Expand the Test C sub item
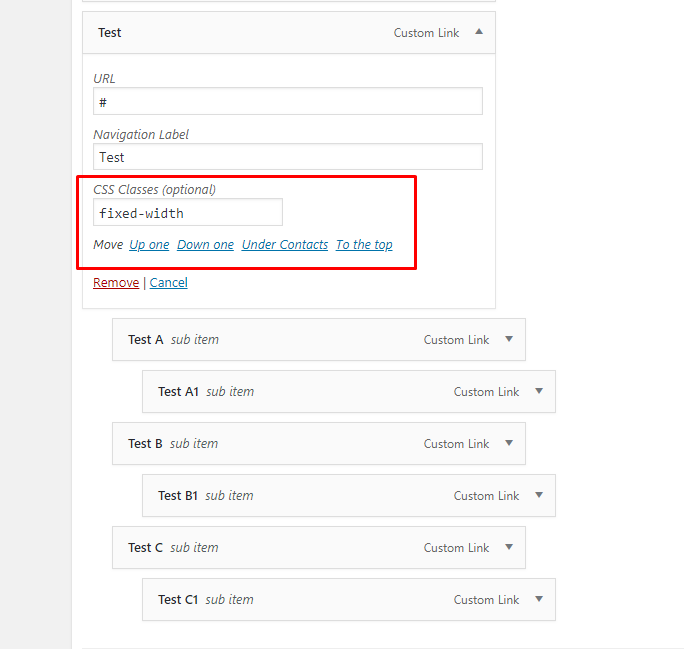This screenshot has width=684, height=649. click(x=509, y=547)
